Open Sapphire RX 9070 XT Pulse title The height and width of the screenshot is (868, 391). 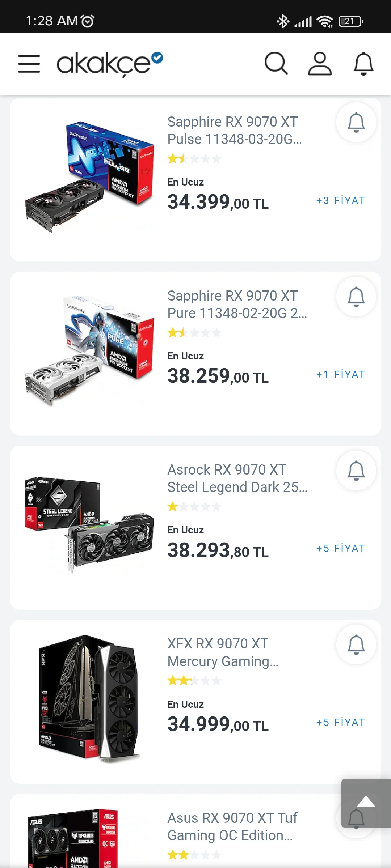(x=234, y=131)
